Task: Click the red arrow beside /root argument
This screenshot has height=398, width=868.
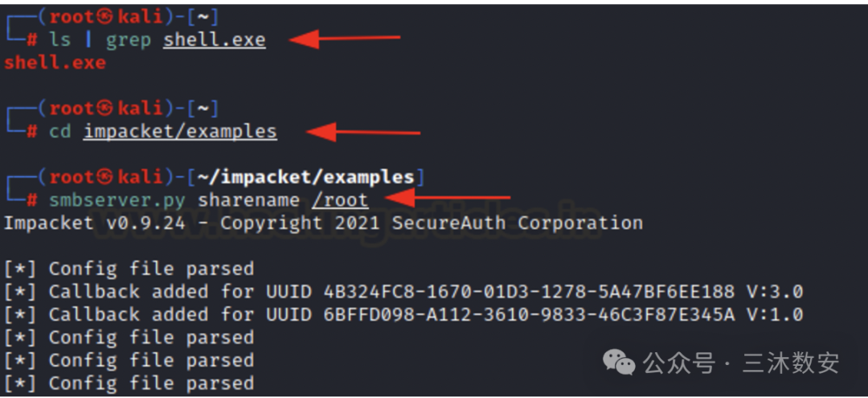Action: pyautogui.click(x=448, y=197)
